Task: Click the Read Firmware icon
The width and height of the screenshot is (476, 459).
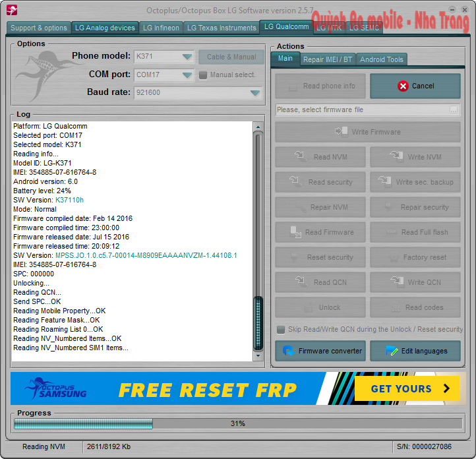Action: (x=295, y=232)
